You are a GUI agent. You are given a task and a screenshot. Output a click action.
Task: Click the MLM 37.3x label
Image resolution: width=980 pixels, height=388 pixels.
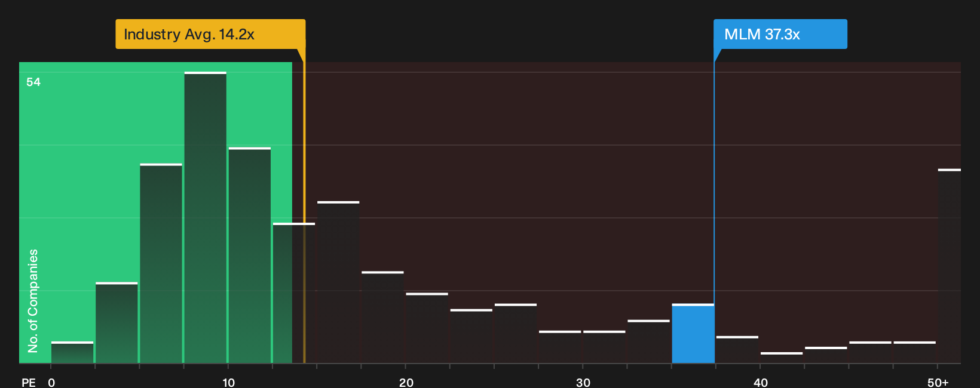[780, 34]
